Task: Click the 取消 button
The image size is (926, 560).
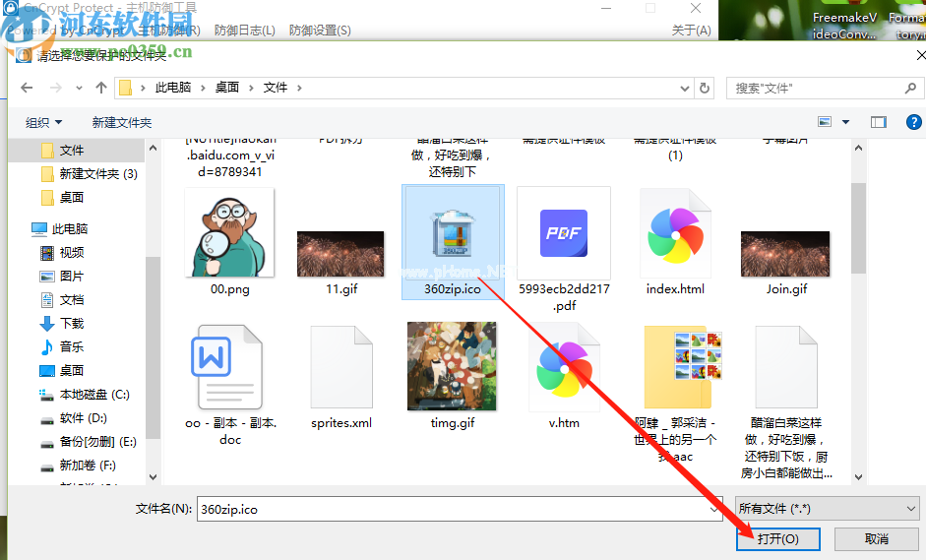Action: 876,539
